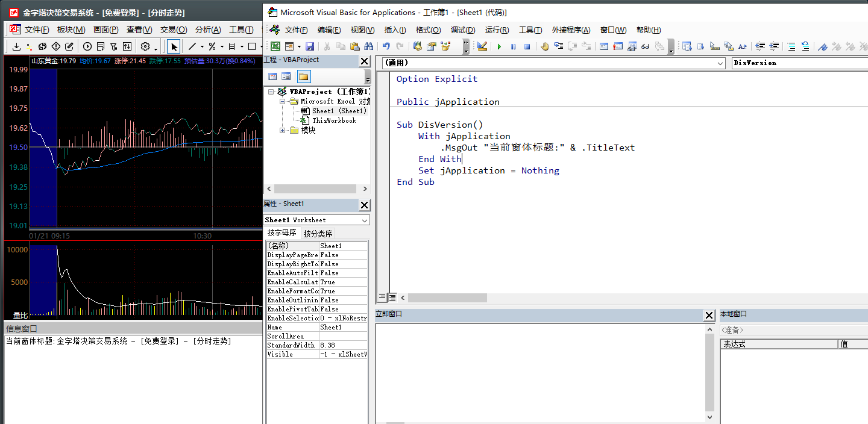868x424 pixels.
Task: Click the download icon in trading toolbar
Action: click(x=16, y=46)
